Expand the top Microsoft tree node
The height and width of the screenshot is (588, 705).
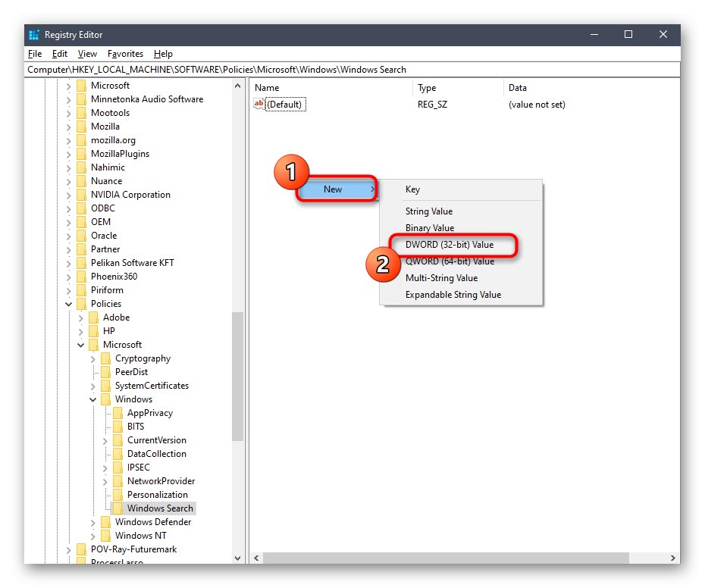68,86
